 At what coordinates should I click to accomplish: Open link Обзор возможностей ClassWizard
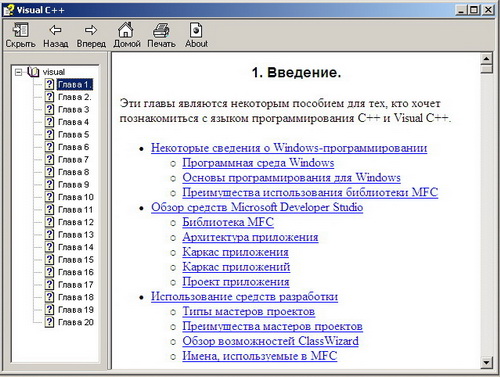(x=270, y=341)
